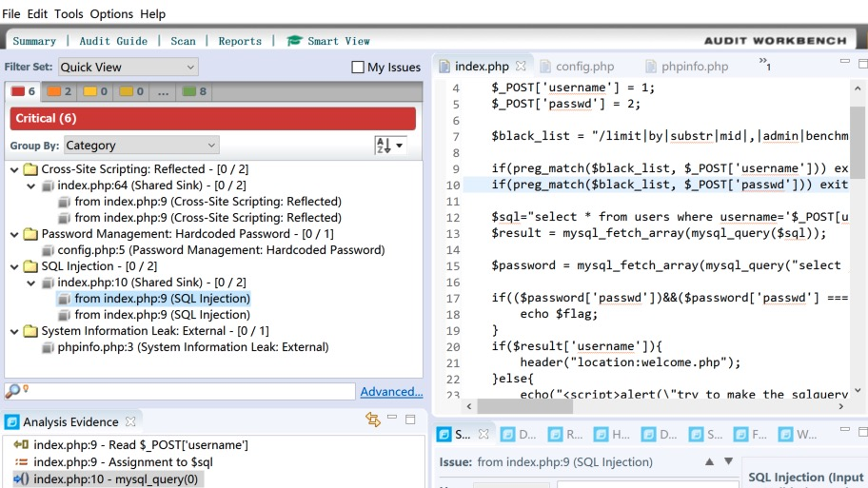Collapse the index.php:64 Shared Sink node
Screen dimensions: 868x488
click(x=31, y=185)
